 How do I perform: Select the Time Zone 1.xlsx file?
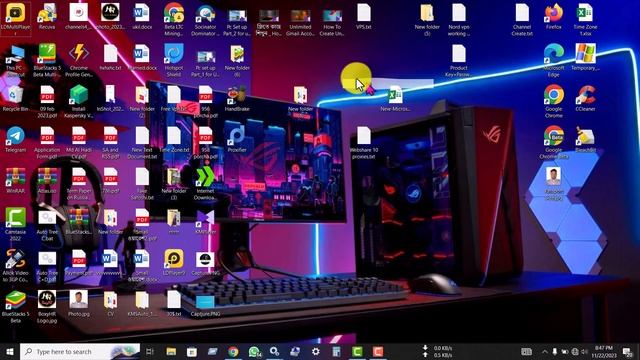point(585,20)
